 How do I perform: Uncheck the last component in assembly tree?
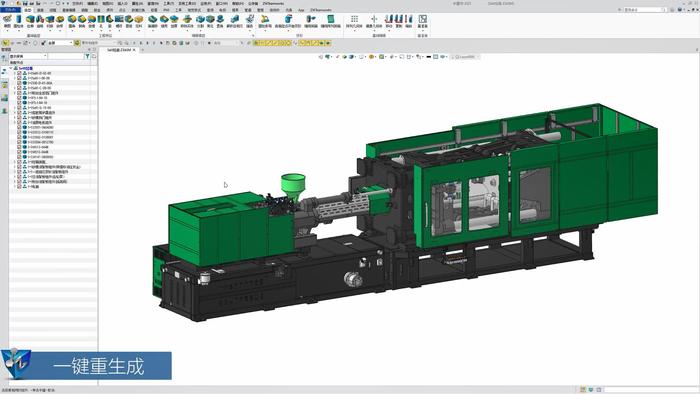point(19,187)
